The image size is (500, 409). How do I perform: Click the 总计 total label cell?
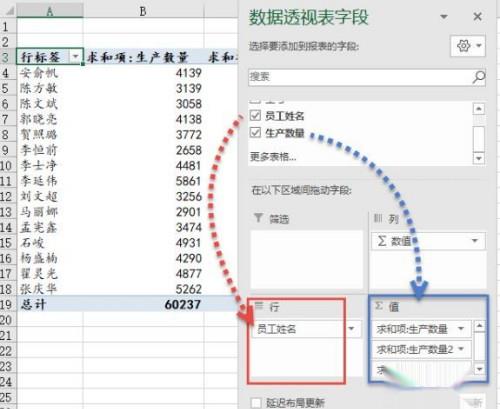50,305
